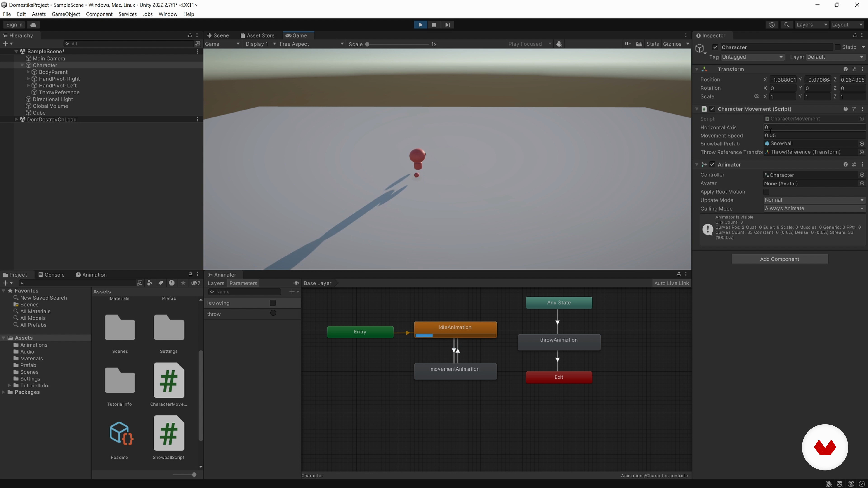The width and height of the screenshot is (868, 488).
Task: Toggle the Animator layers eye visibility
Action: (x=296, y=283)
